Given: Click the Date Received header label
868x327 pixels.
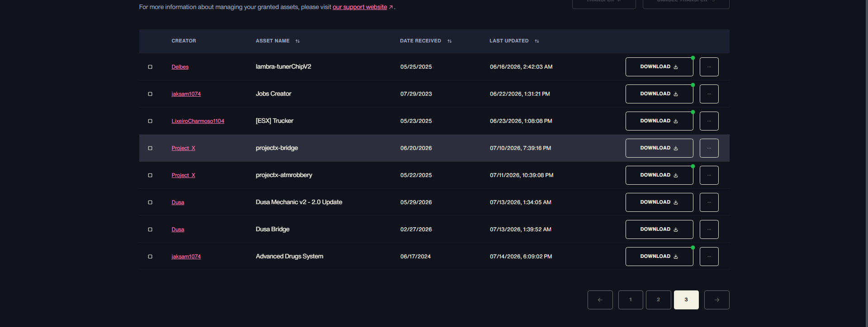Looking at the screenshot, I should [x=420, y=41].
